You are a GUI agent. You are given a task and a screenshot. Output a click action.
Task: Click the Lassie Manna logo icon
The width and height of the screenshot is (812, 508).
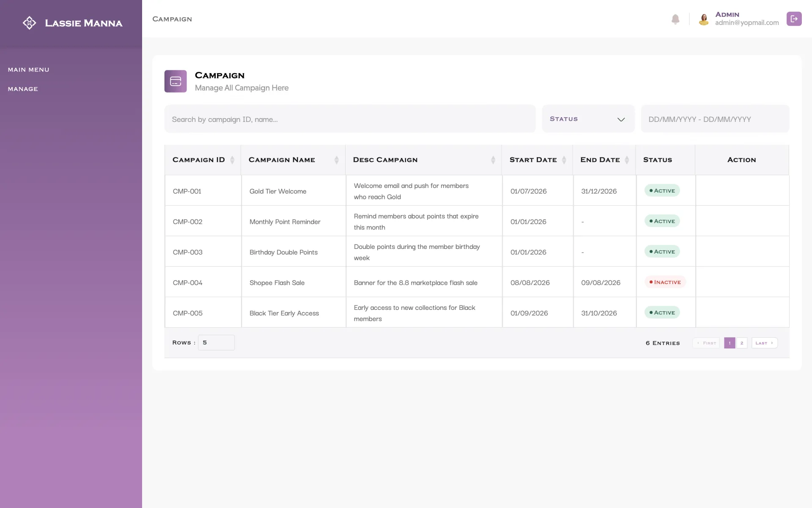coord(29,23)
